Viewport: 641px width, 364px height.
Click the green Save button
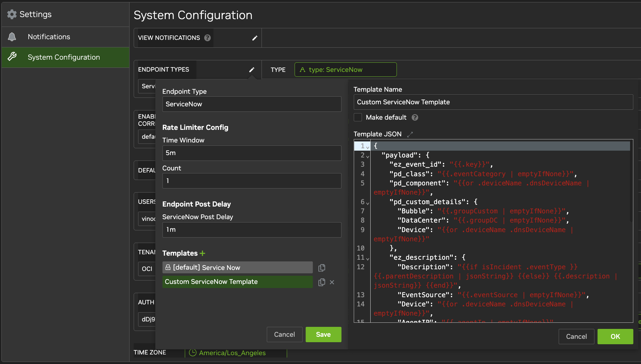tap(323, 334)
